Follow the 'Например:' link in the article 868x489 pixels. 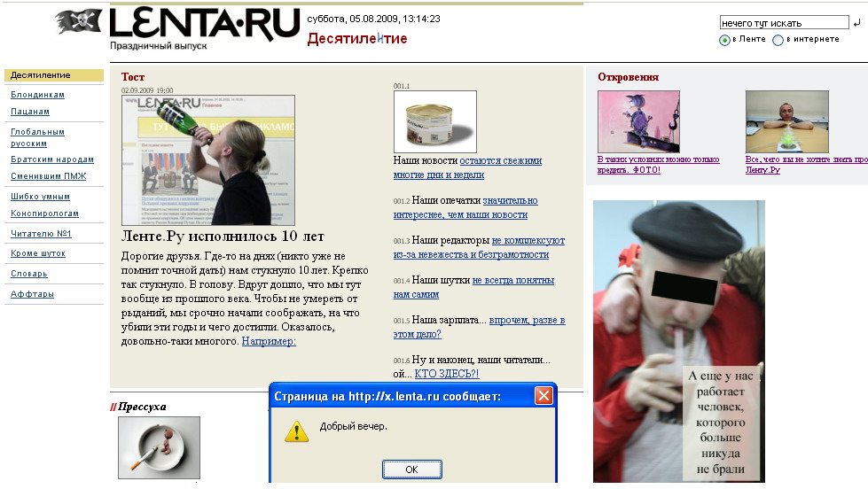pos(269,341)
